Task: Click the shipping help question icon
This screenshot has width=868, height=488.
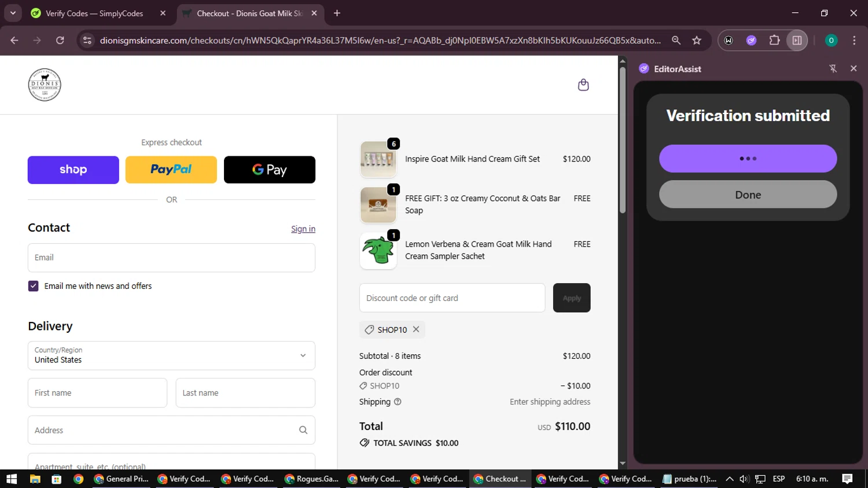Action: [398, 402]
